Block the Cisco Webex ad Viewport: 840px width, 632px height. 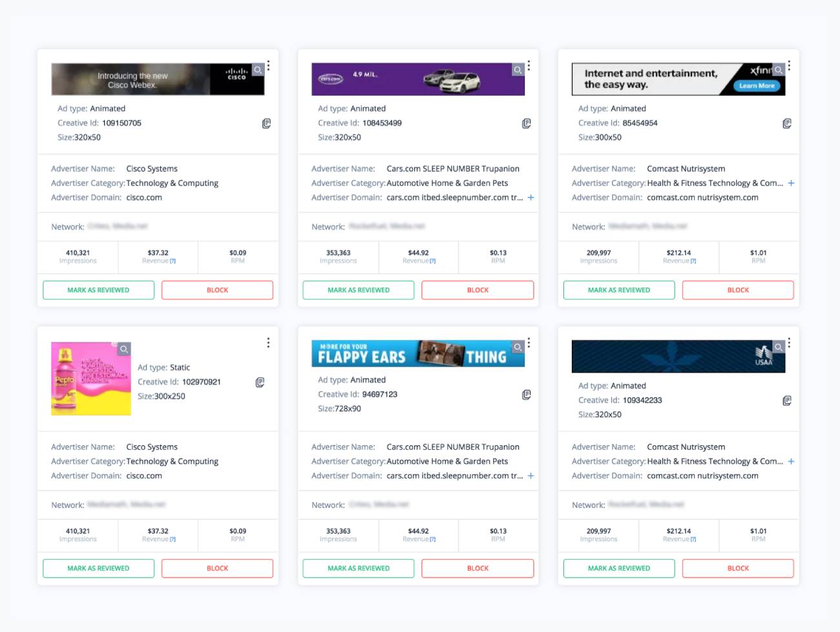pyautogui.click(x=217, y=290)
